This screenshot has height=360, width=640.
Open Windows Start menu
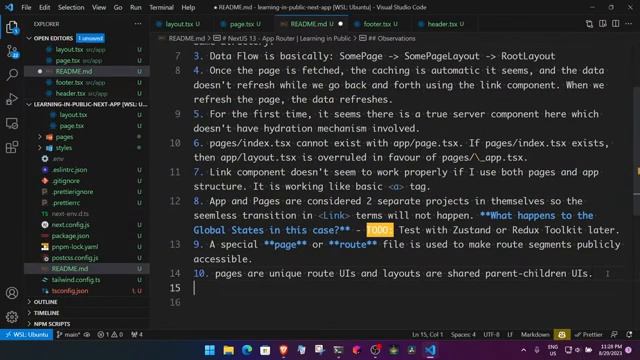click(210, 350)
